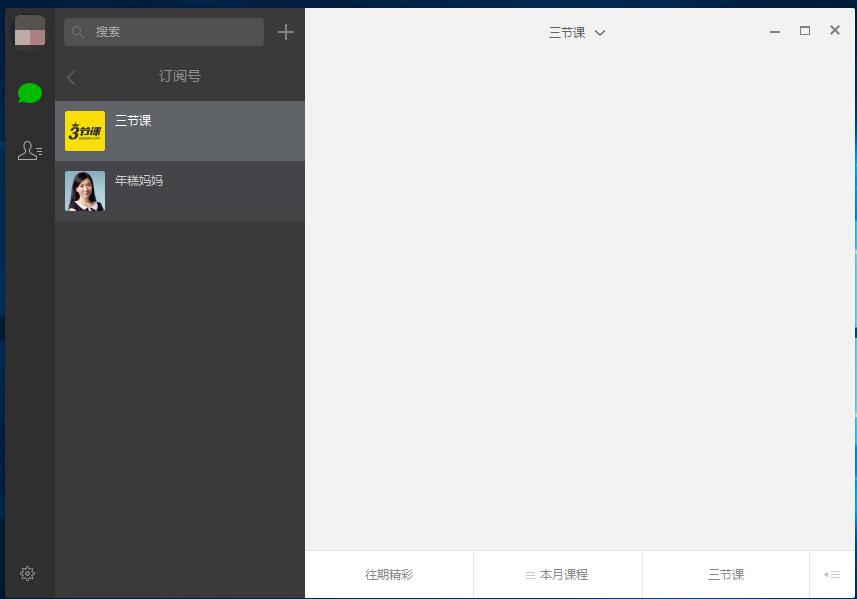Open the add new chat plus button
857x599 pixels.
(x=286, y=31)
